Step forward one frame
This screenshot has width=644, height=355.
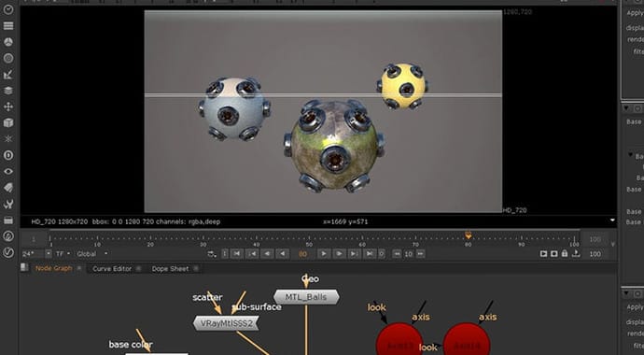[339, 254]
